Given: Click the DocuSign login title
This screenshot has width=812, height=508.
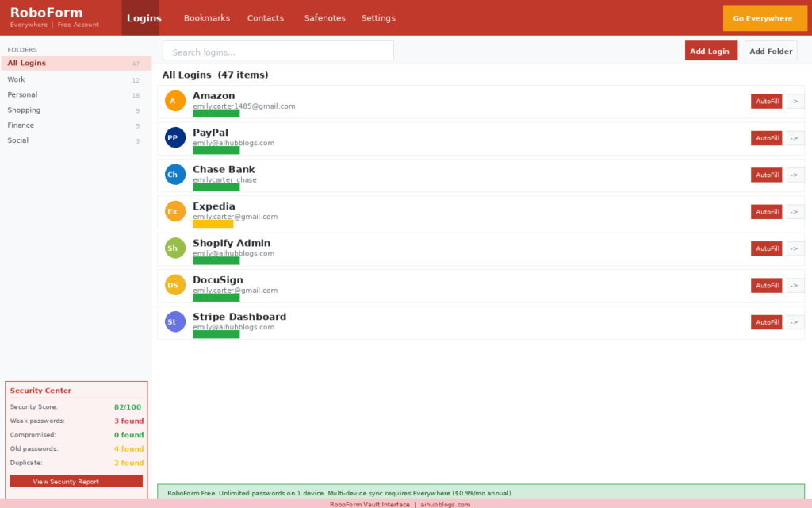Looking at the screenshot, I should (x=217, y=279).
